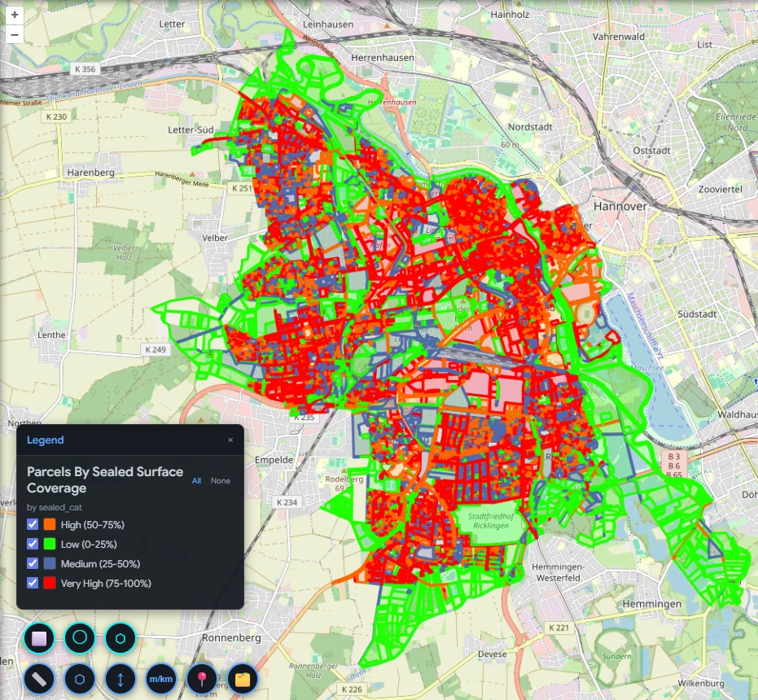Click the 'by sealed_cat' subtitle

(54, 507)
